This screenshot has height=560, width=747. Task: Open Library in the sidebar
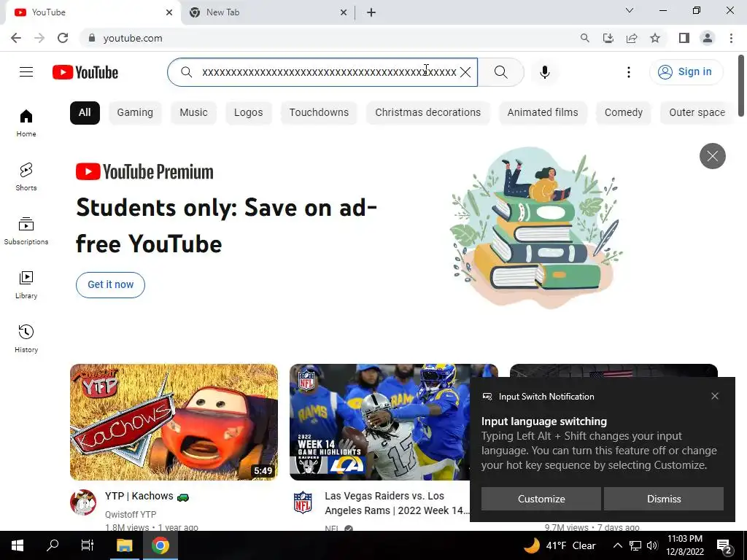26,285
